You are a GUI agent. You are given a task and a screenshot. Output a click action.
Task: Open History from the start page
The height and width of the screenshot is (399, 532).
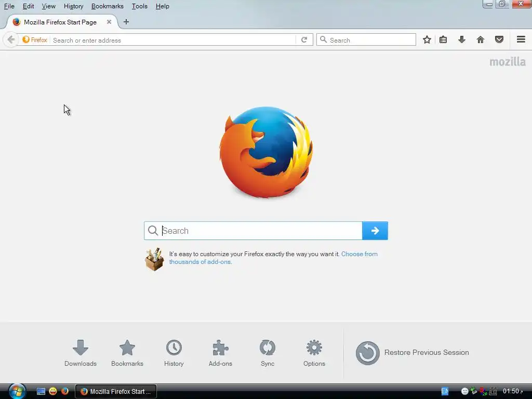click(x=174, y=353)
